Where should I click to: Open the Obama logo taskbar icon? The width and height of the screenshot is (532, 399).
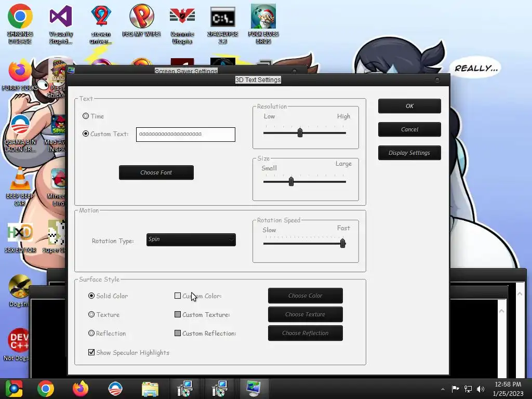[115, 389]
